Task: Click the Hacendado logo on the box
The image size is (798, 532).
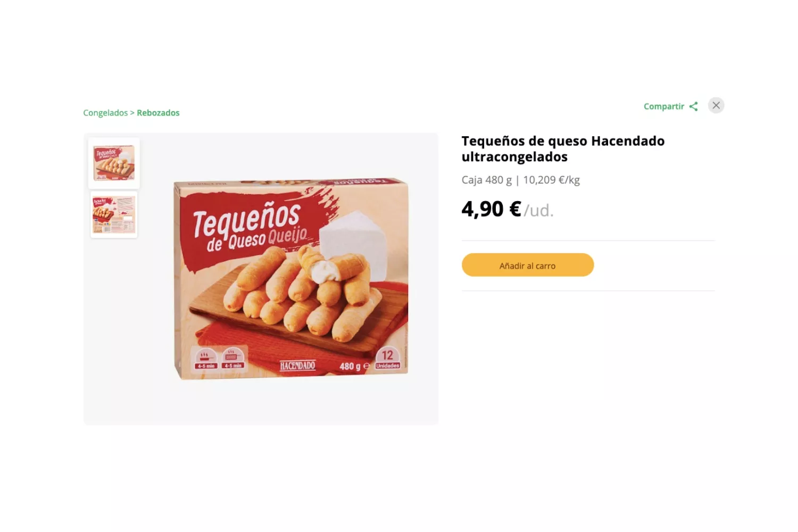Action: [x=297, y=365]
